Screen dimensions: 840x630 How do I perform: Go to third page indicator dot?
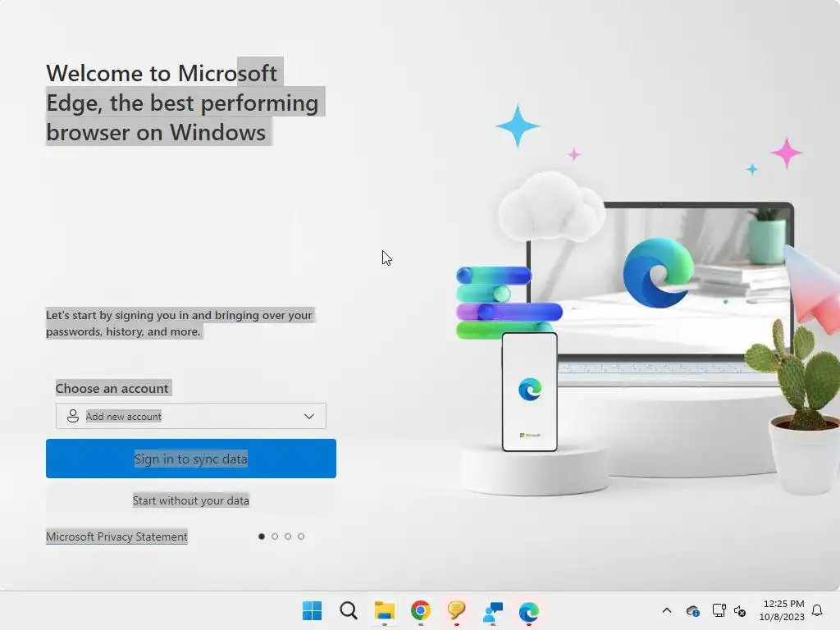pyautogui.click(x=288, y=536)
